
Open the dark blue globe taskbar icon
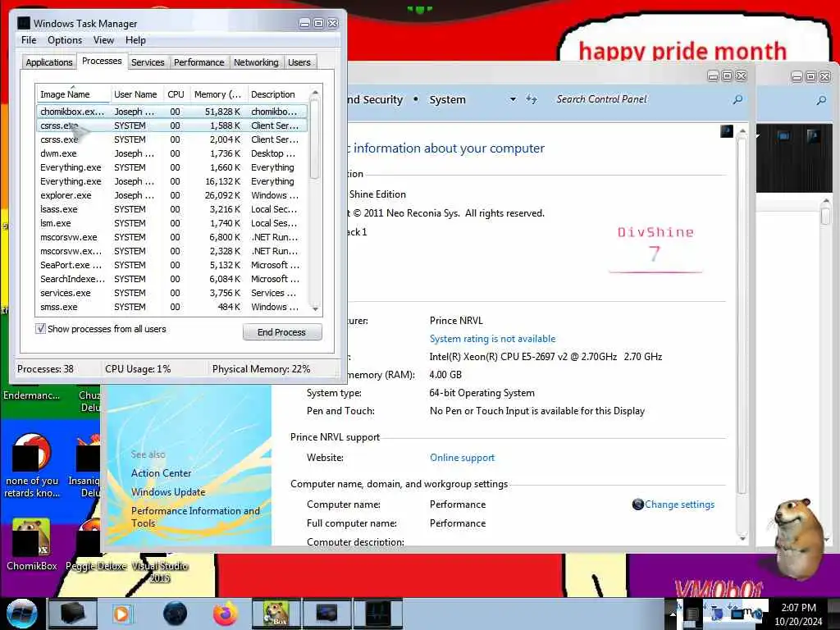[x=175, y=614]
